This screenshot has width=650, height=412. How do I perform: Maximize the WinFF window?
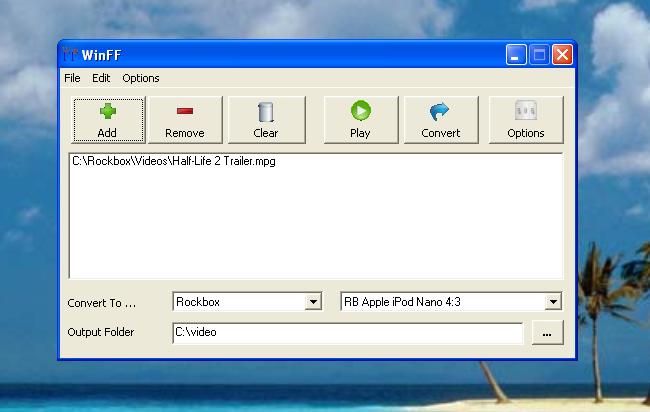point(539,55)
